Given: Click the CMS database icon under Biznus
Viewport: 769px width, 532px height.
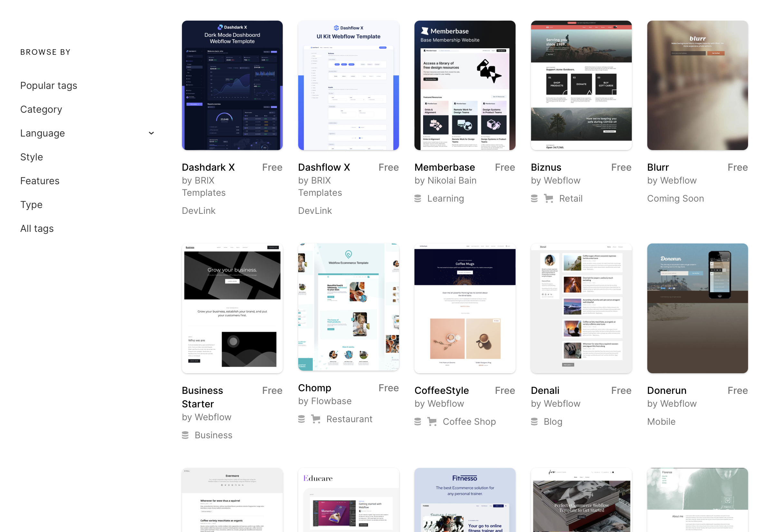Looking at the screenshot, I should 534,199.
